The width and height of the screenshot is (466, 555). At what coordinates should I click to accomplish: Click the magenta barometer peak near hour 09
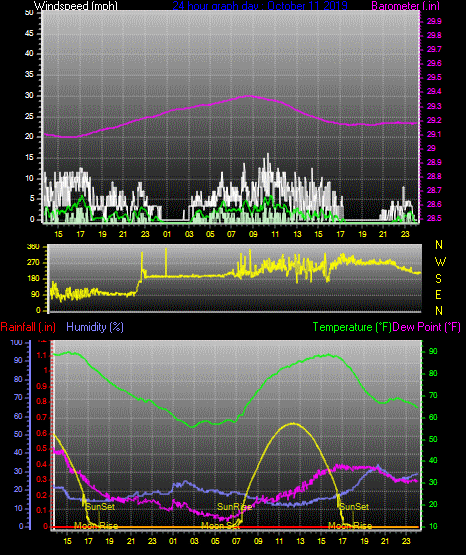click(x=249, y=96)
